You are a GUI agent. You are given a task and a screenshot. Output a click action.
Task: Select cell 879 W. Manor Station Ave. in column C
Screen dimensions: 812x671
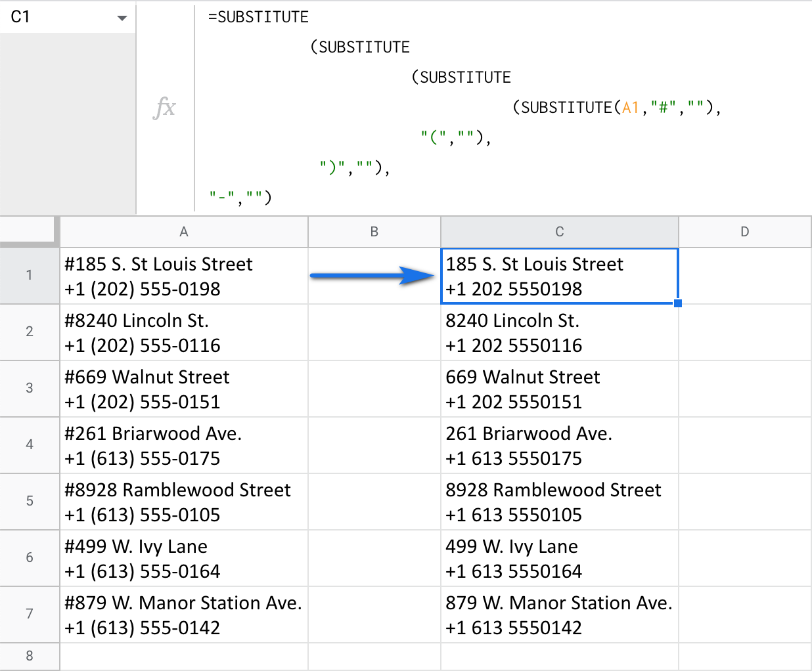point(559,615)
